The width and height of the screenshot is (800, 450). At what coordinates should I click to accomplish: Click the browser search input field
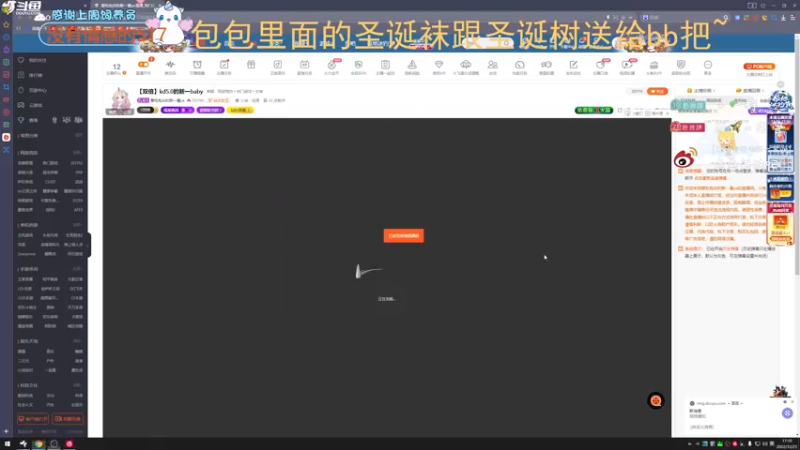(x=684, y=17)
